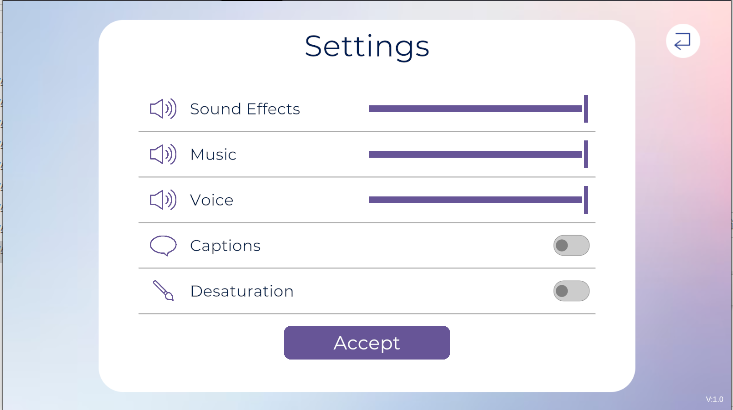The image size is (733, 410).
Task: Turn on the Desaturation toggle
Action: coord(571,291)
